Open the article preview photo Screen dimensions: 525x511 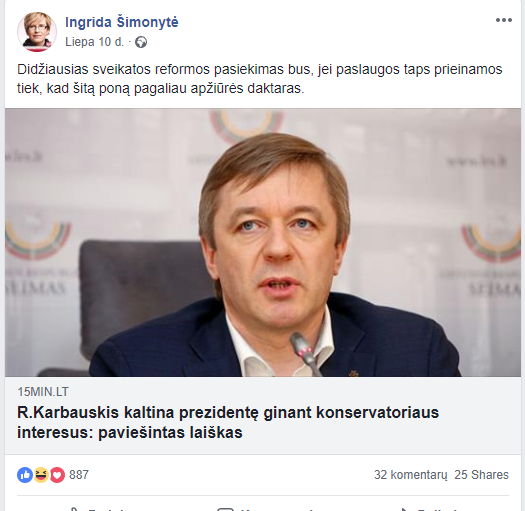[263, 242]
